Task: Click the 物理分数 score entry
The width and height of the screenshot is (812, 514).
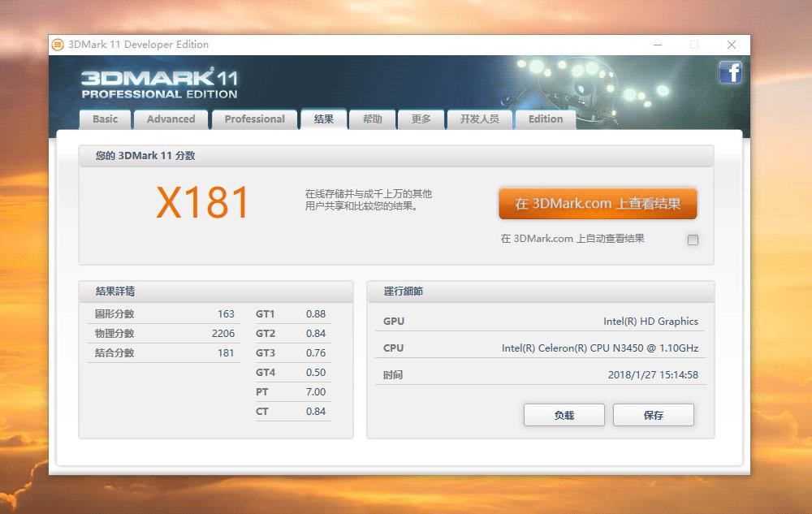Action: pyautogui.click(x=162, y=334)
